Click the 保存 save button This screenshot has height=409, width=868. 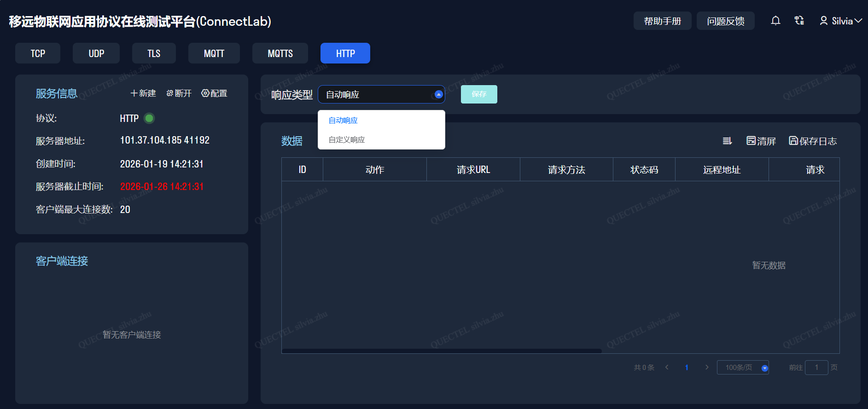pos(479,94)
